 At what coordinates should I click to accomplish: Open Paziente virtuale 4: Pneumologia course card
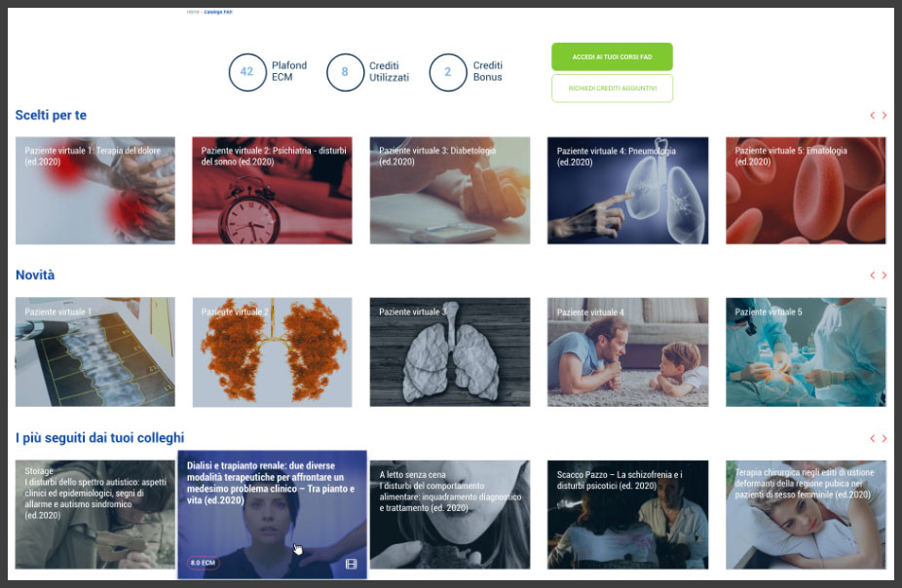627,190
